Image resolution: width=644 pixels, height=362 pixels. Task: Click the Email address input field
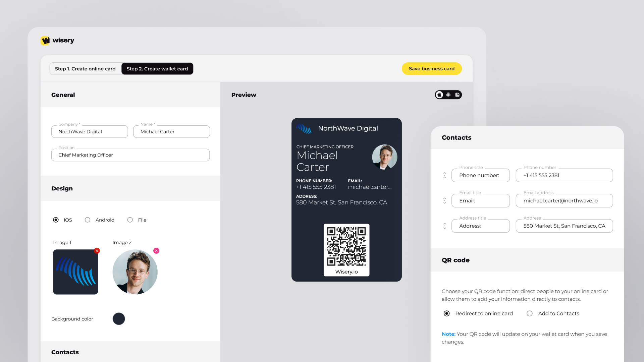[564, 200]
